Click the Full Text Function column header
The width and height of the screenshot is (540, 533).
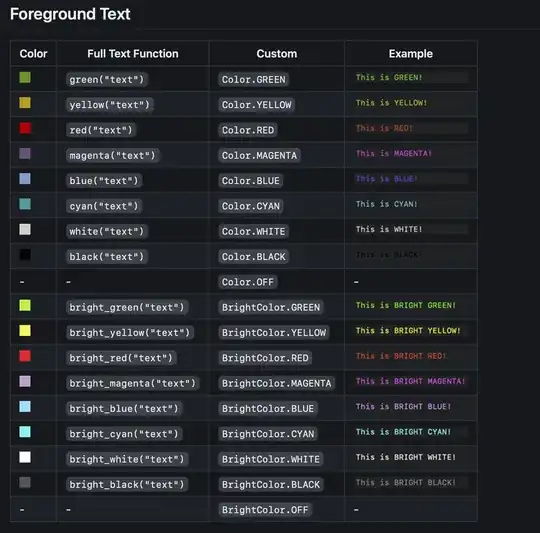point(133,54)
